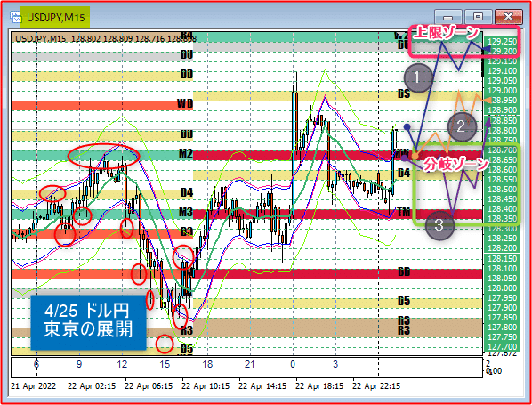Minimize the USDJPY,M15 chart window
532x405 pixels.
pos(448,17)
